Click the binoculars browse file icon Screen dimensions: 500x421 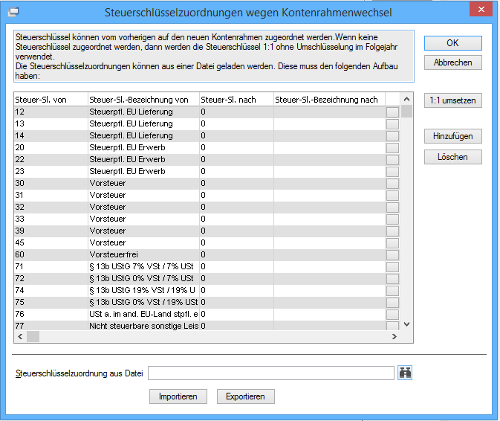coord(405,372)
